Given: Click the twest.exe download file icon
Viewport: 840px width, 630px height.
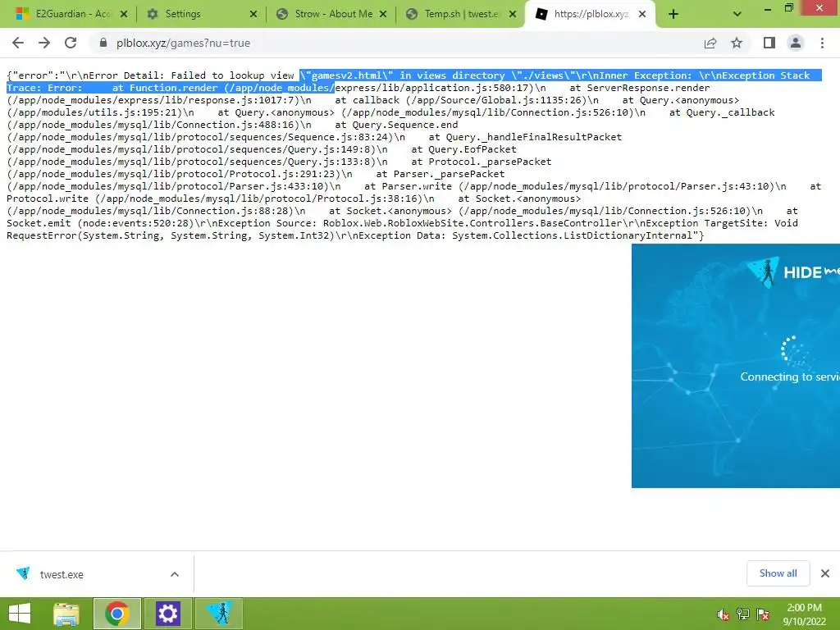Looking at the screenshot, I should tap(23, 573).
